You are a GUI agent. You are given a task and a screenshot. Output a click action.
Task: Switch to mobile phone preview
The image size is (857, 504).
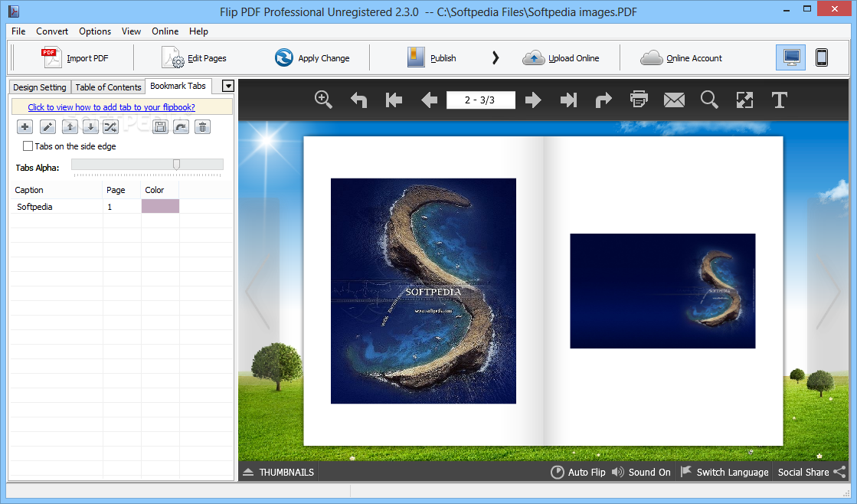(822, 57)
